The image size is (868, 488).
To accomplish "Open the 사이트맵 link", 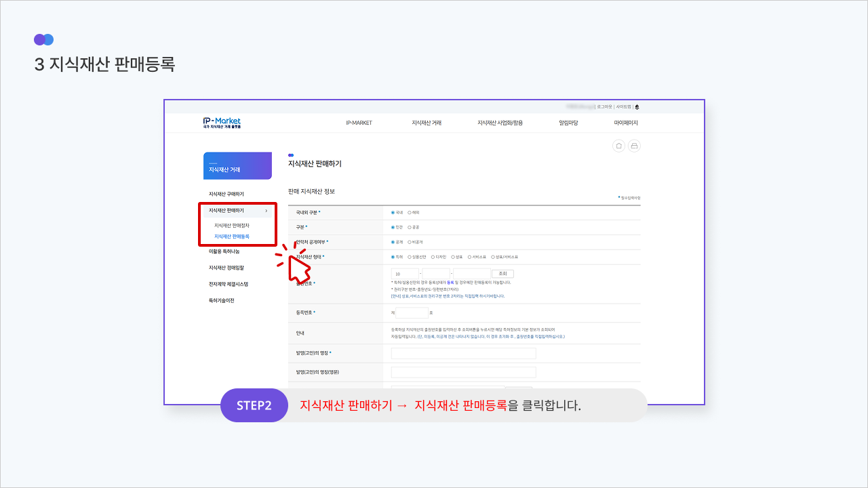I will tap(623, 106).
